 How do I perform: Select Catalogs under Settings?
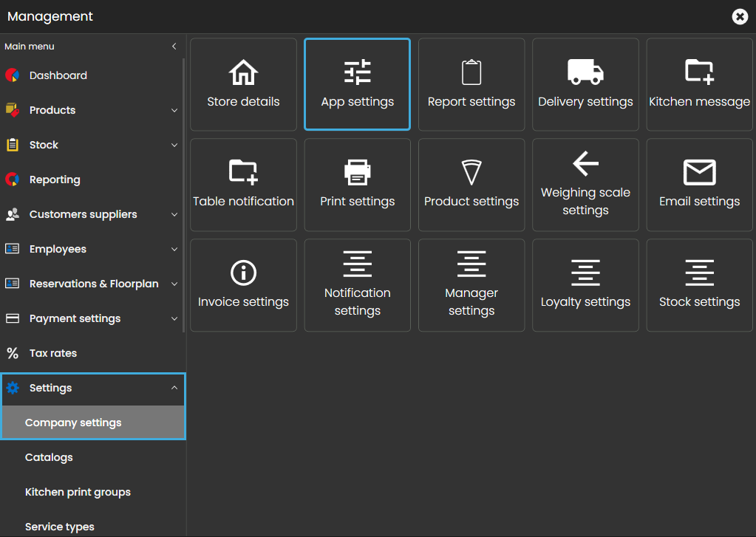click(49, 457)
